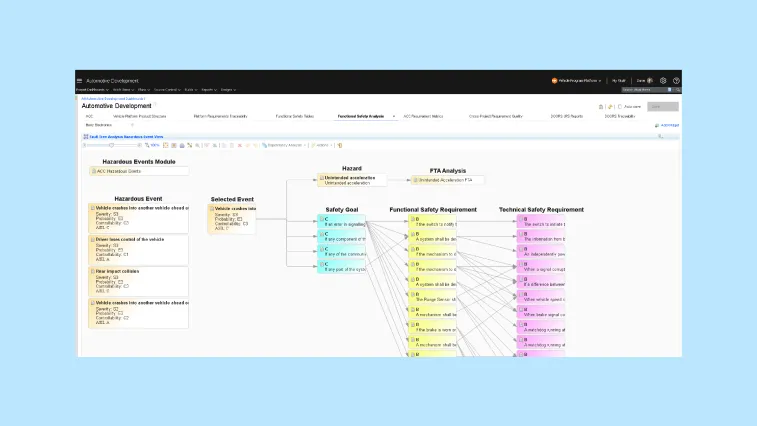Switch to the ACC tab
The image size is (757, 426).
[x=89, y=116]
